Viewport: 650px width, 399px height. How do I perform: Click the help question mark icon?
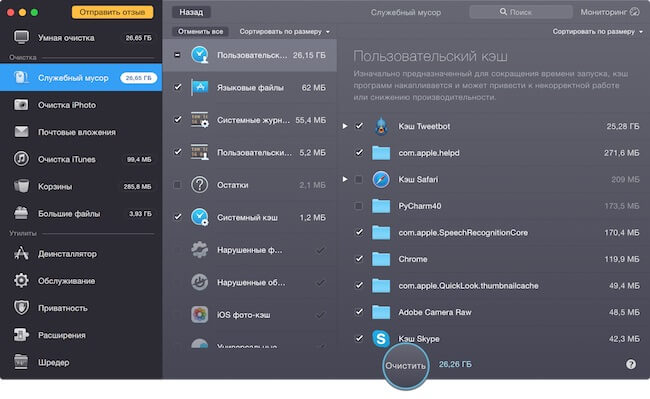coord(631,364)
